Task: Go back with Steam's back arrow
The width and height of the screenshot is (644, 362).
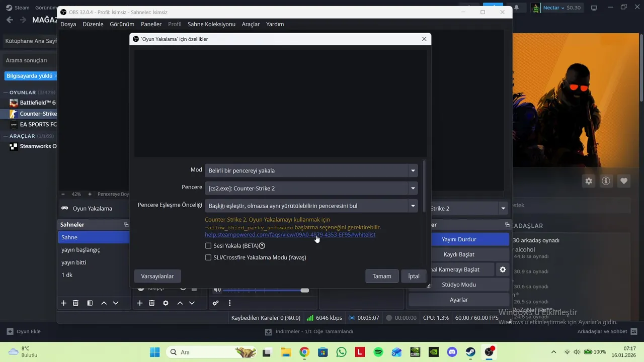Action: click(x=10, y=20)
